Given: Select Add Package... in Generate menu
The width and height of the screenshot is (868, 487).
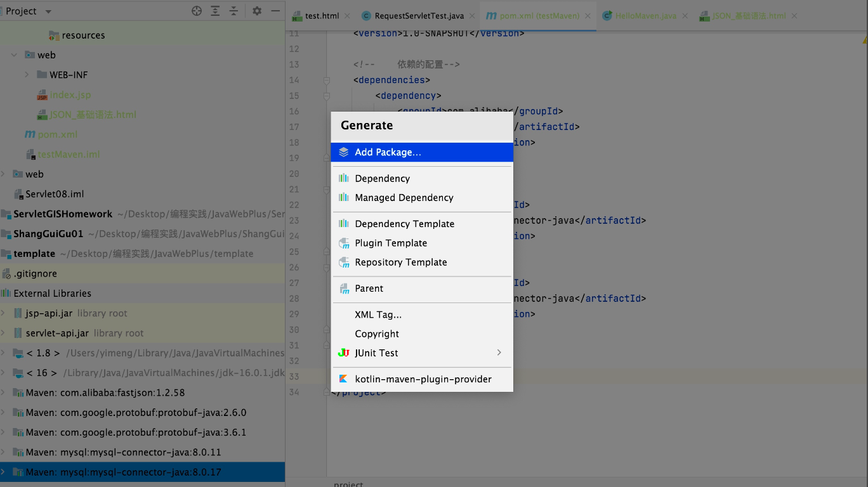Looking at the screenshot, I should coord(422,152).
